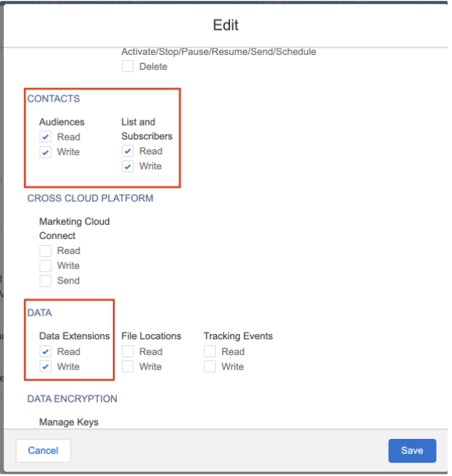This screenshot has height=476, width=452.
Task: Click the CROSS CLOUD PLATFORM heading
Action: (90, 199)
